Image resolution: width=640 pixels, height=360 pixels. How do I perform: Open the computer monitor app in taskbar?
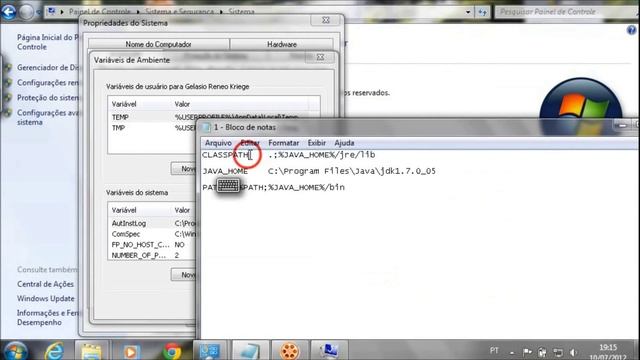pyautogui.click(x=329, y=351)
